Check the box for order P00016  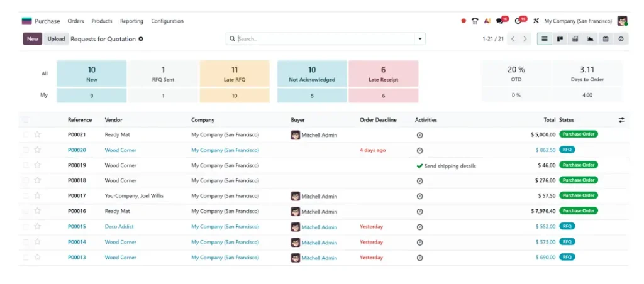coord(25,211)
